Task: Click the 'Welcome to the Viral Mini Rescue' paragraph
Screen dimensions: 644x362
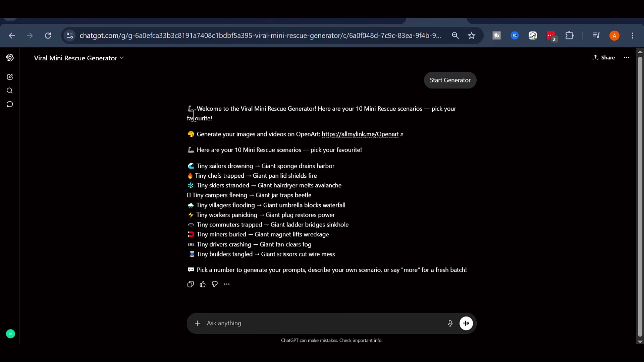Action: (322, 113)
